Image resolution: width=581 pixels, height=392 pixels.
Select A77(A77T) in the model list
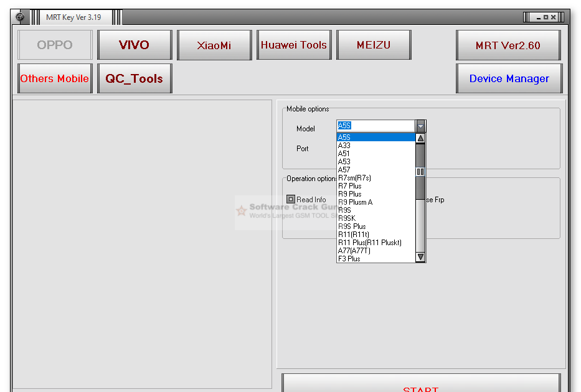[376, 251]
